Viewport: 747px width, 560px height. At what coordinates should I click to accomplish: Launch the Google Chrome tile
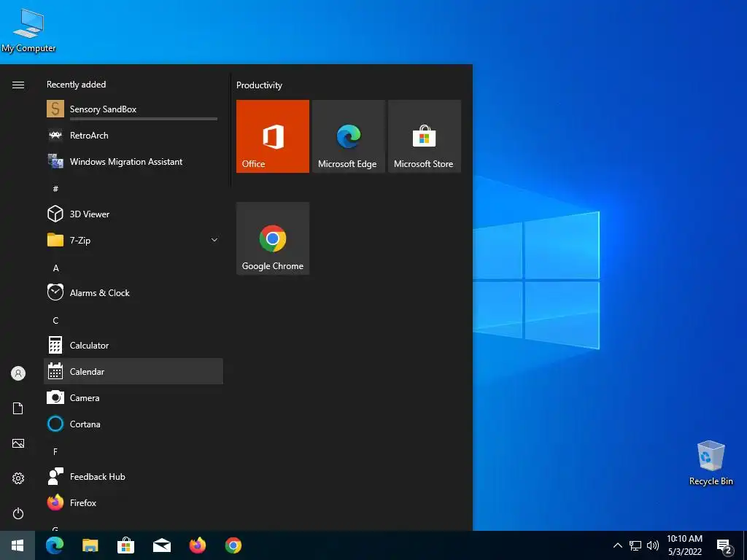(x=273, y=238)
